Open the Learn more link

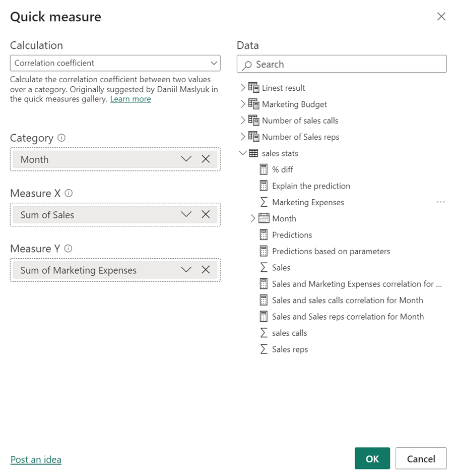tap(131, 99)
